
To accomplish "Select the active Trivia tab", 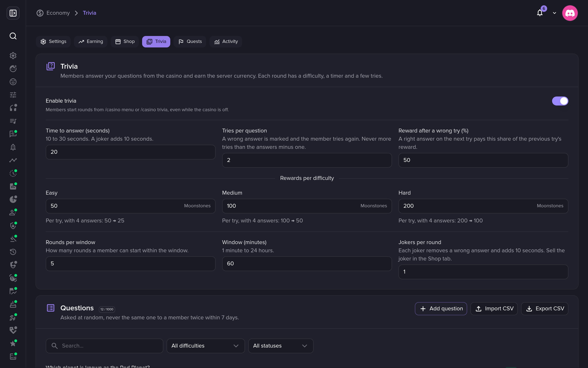I will 156,42.
